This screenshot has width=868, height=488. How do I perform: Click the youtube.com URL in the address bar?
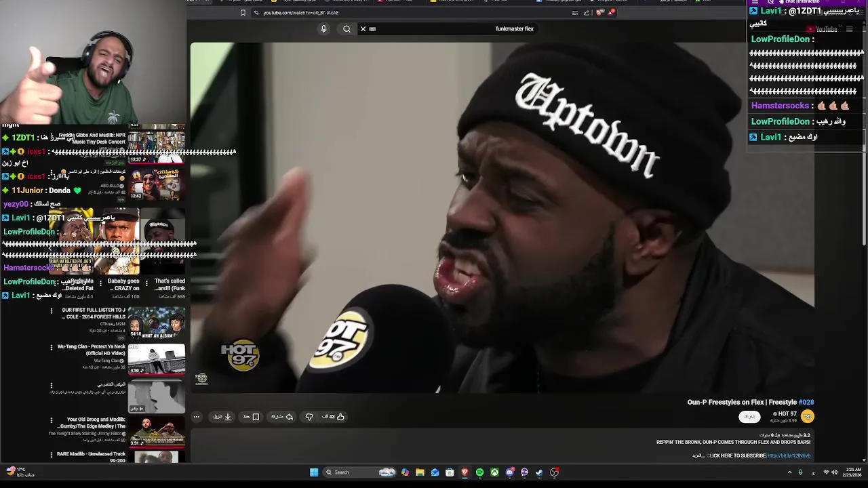pos(300,13)
